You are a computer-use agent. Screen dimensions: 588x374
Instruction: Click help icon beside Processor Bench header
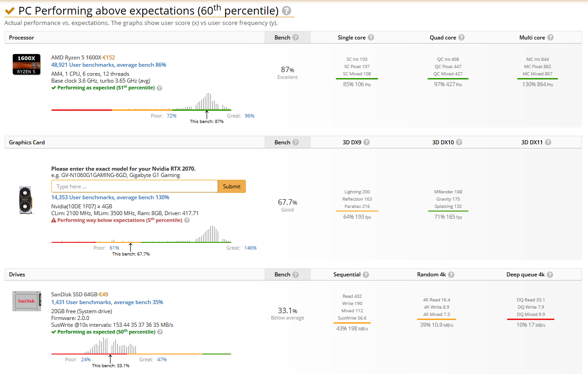(x=296, y=38)
